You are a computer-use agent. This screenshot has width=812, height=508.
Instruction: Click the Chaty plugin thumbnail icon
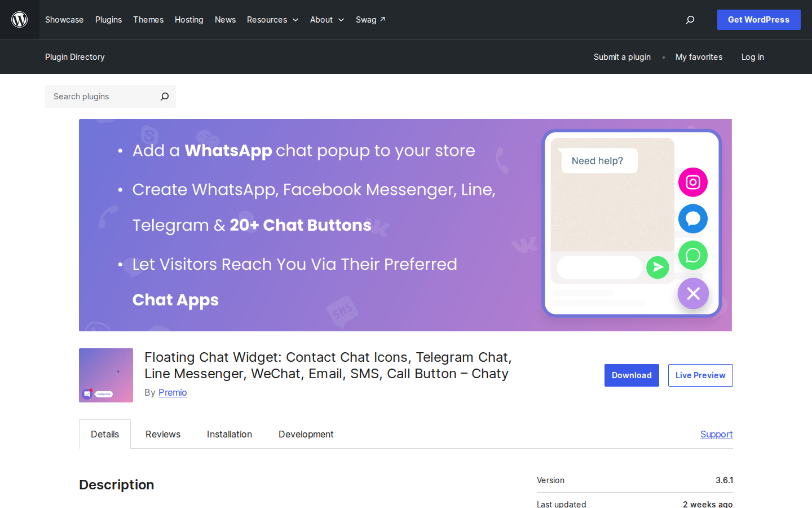click(106, 375)
